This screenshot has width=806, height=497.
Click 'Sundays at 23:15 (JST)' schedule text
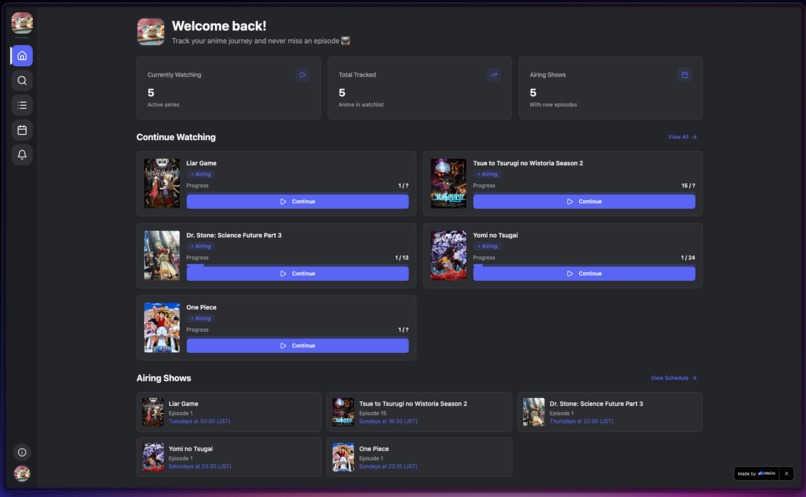click(388, 466)
